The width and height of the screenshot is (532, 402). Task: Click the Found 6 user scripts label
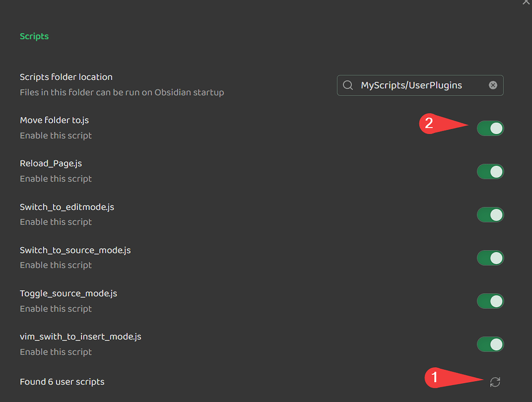tap(62, 382)
